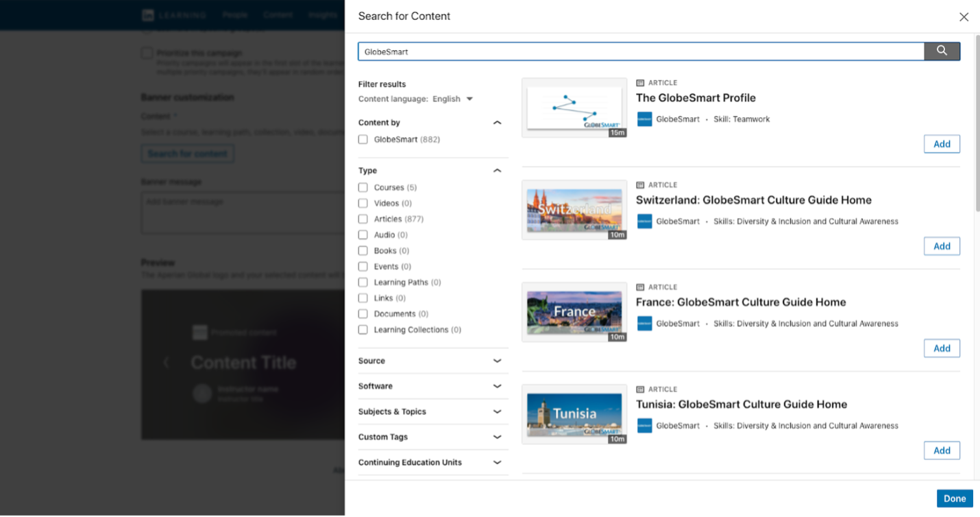
Task: Click Search for content button in the background page
Action: tap(188, 154)
